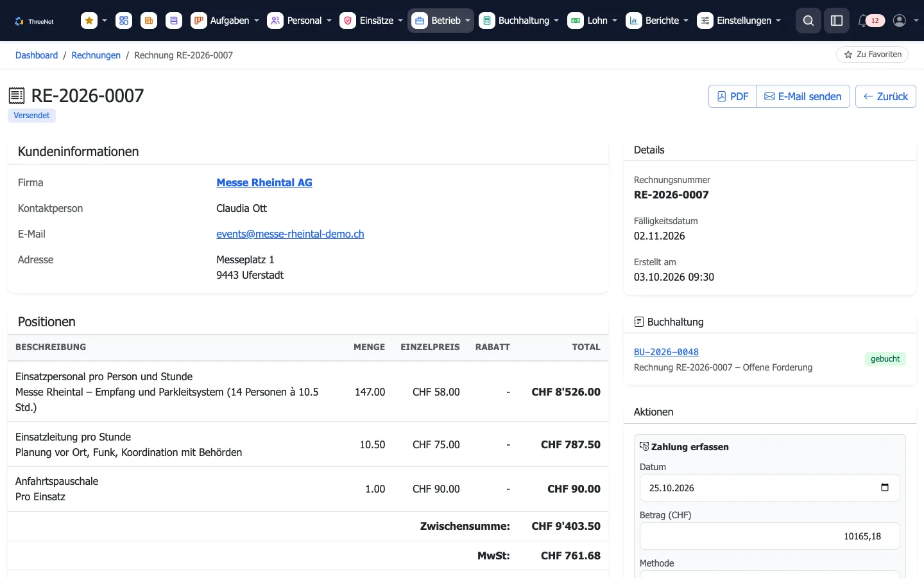Screen dimensions: 924x578
Task: Open booking entry BU-2026-0048 link
Action: (666, 352)
